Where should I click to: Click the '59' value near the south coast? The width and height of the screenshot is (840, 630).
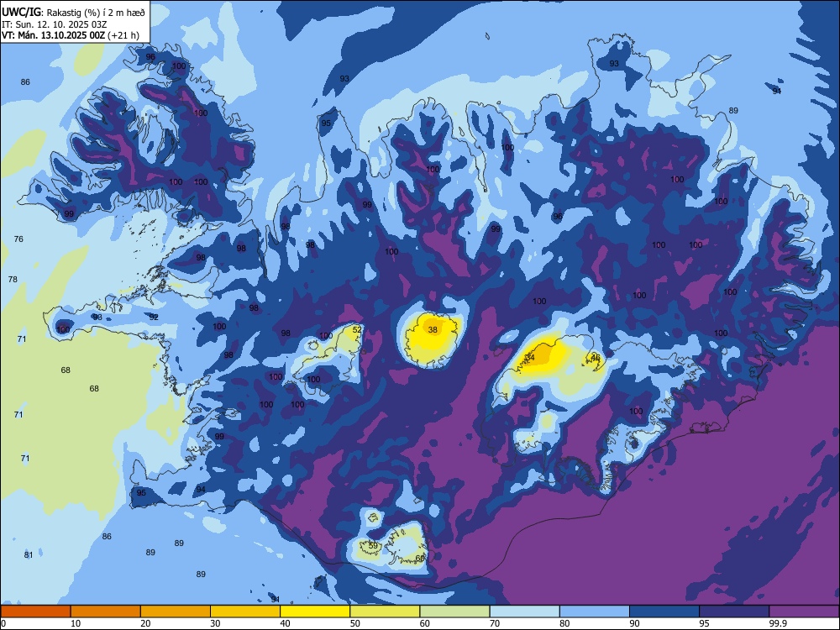tap(374, 546)
